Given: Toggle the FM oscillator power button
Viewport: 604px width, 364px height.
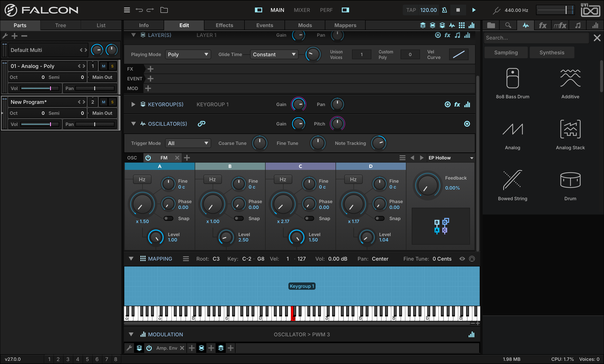Looking at the screenshot, I should (x=148, y=158).
